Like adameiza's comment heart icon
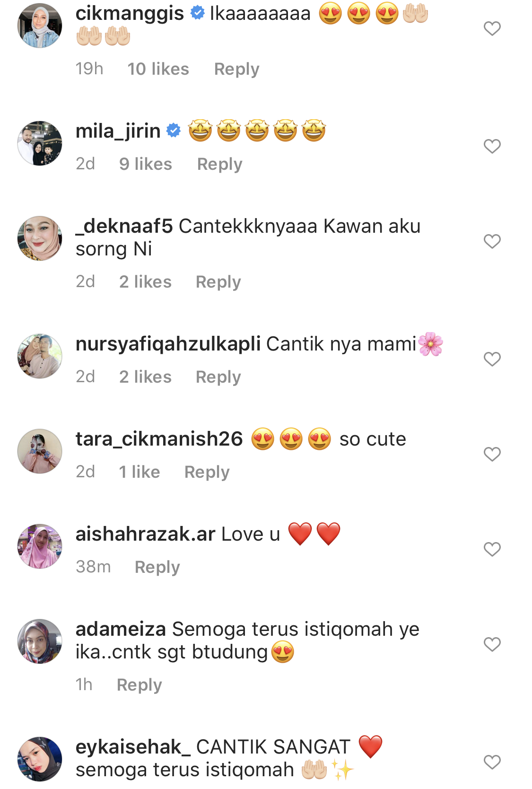 (x=492, y=644)
